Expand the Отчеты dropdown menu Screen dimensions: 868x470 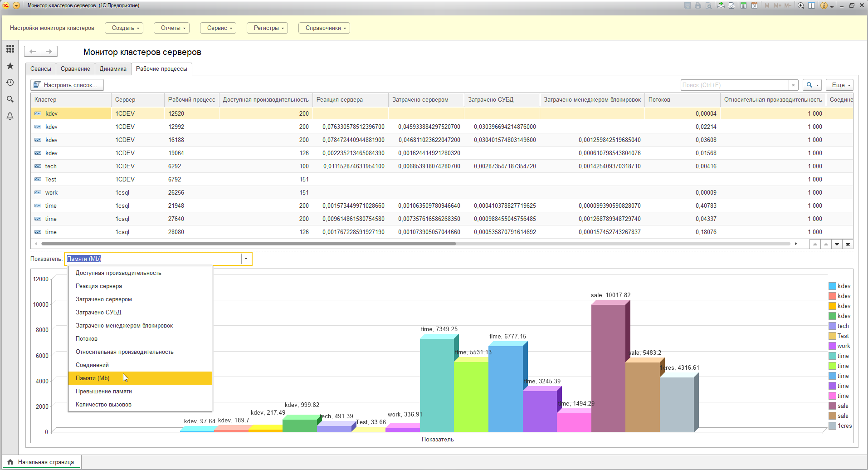(x=171, y=28)
